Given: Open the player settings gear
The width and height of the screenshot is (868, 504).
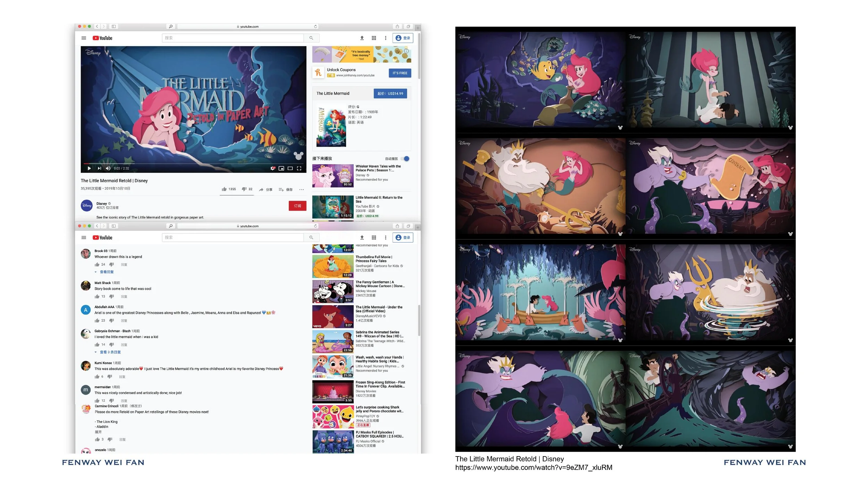Looking at the screenshot, I should (x=273, y=168).
